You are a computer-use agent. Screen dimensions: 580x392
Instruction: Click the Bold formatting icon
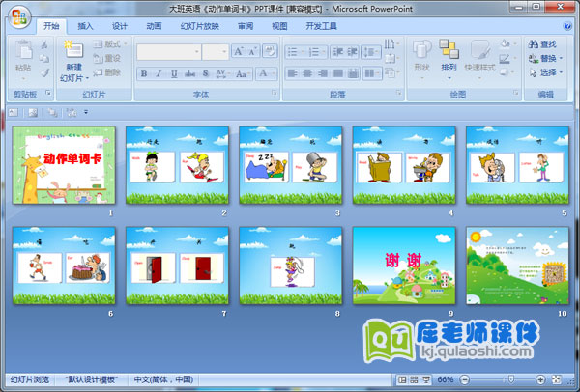[144, 74]
